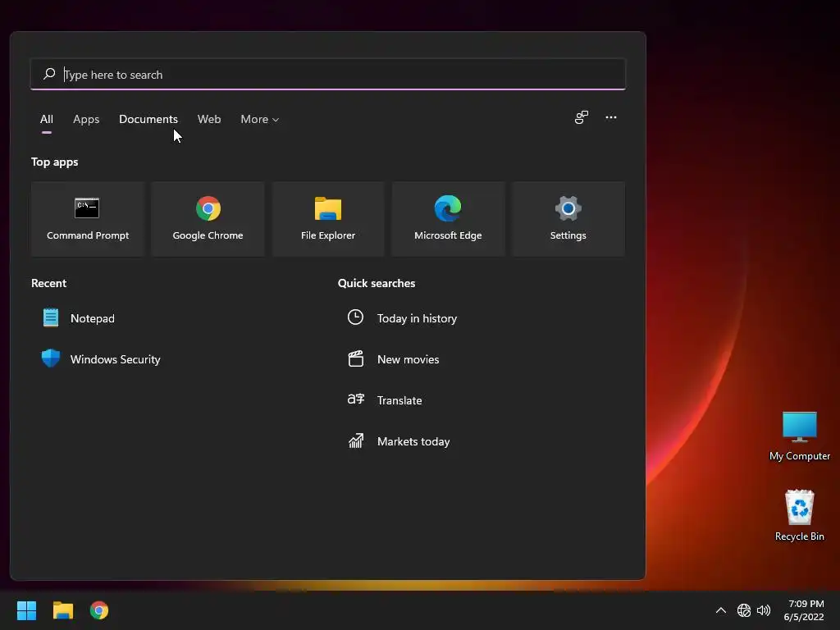Viewport: 840px width, 630px height.
Task: Open File Explorer tile in Top apps
Action: (328, 218)
